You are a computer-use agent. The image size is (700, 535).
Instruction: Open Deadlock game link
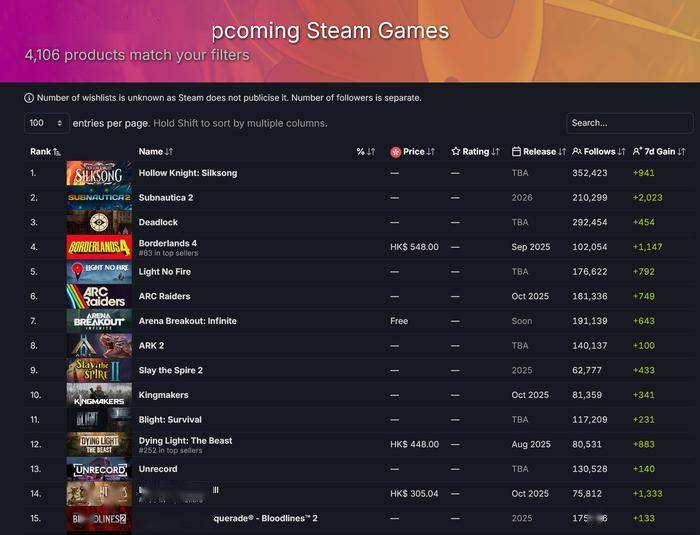158,222
